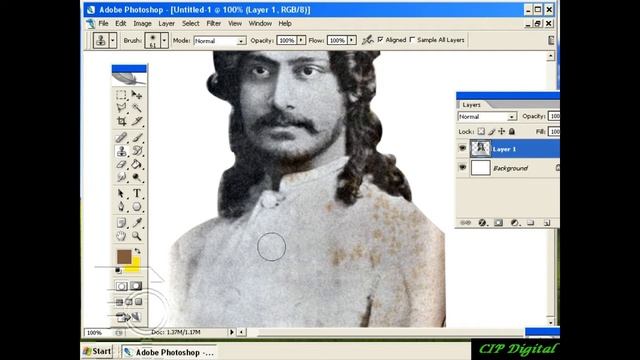Select the Eyedropper tool
The image size is (640, 360).
click(137, 222)
